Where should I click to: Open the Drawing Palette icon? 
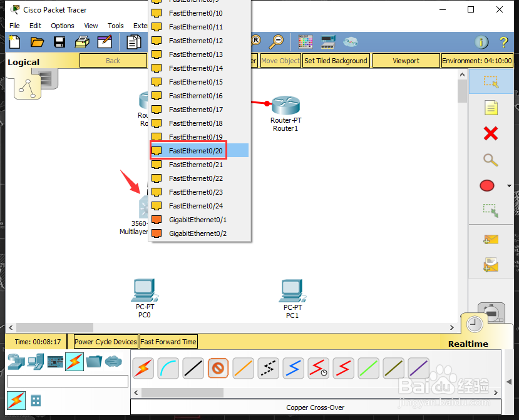pos(305,42)
